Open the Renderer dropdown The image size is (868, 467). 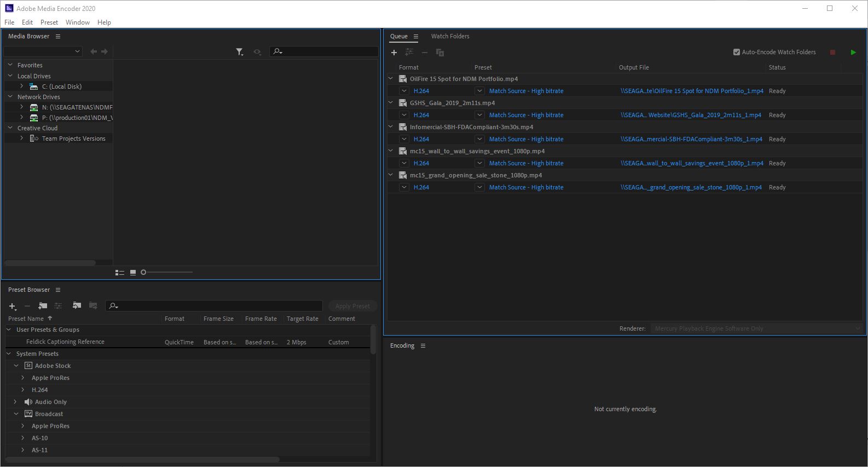(x=756, y=329)
